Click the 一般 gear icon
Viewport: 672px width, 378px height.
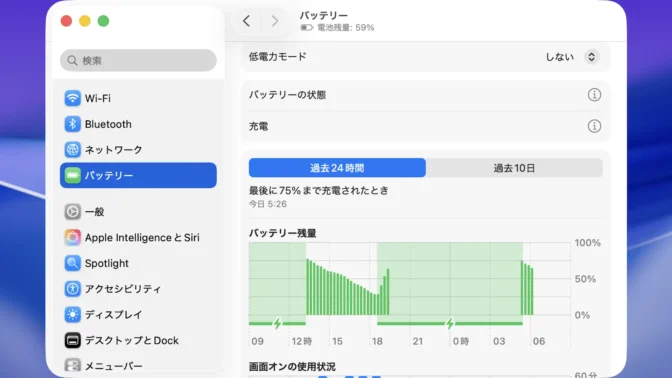tap(72, 212)
